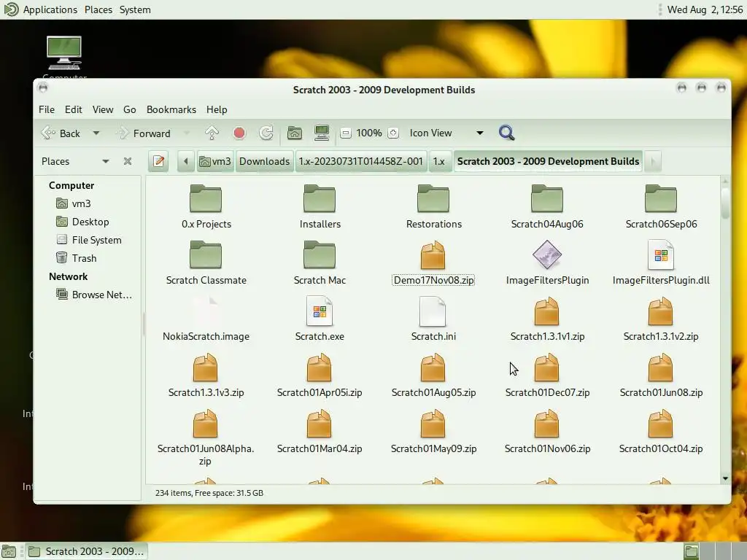The width and height of the screenshot is (747, 560).
Task: Select the Scratch1.3.1v1.zip archive
Action: point(547,319)
